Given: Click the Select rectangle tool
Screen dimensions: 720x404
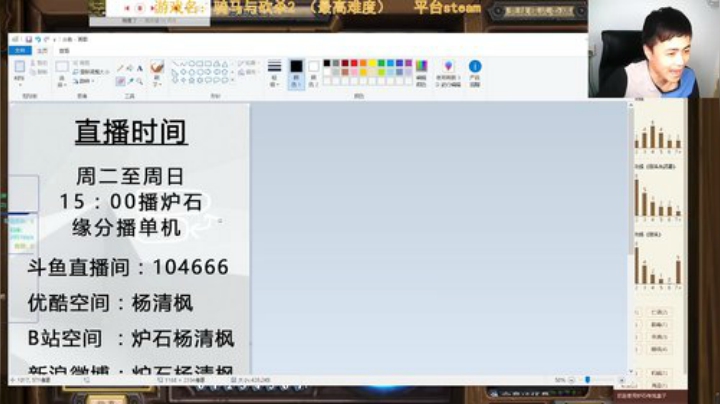Looking at the screenshot, I should click(62, 67).
